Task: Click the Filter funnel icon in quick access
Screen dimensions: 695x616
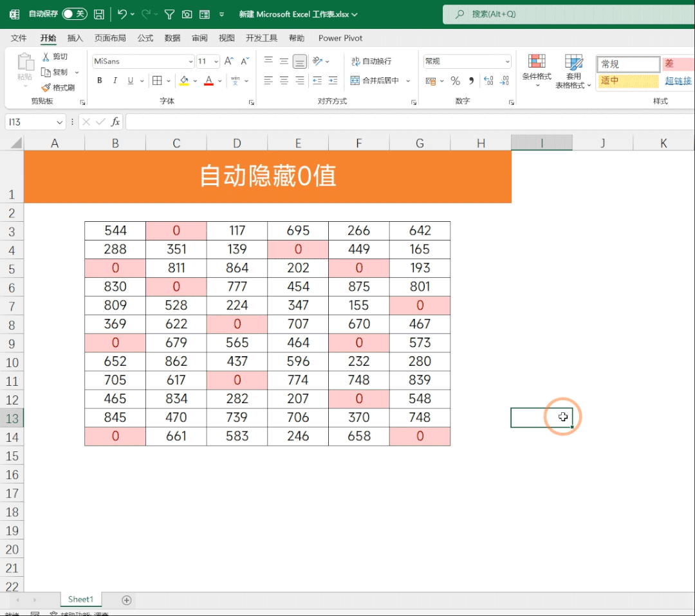Action: tap(169, 15)
